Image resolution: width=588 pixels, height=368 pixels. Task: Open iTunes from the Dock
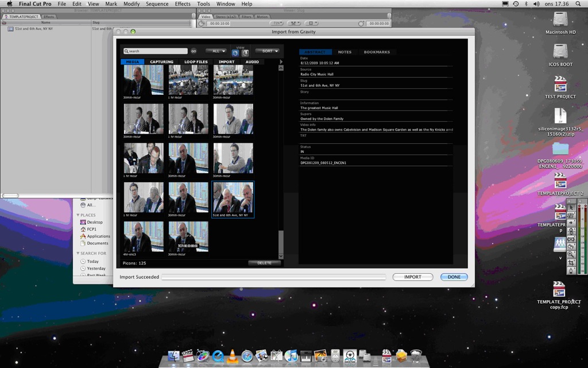(x=291, y=355)
